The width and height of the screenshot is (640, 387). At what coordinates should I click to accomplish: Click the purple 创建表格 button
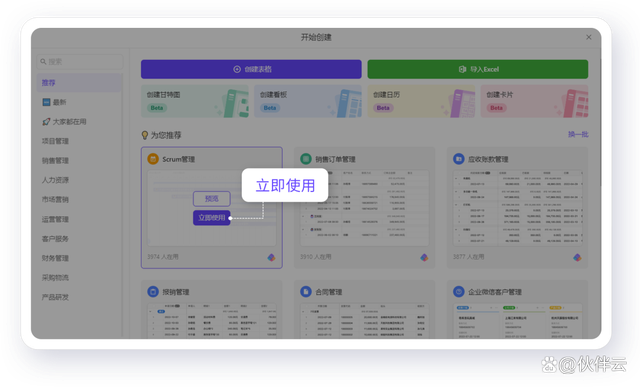(x=251, y=69)
